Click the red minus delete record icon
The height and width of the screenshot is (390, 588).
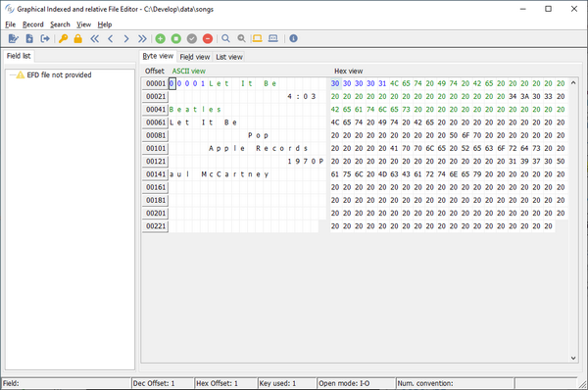(208, 38)
